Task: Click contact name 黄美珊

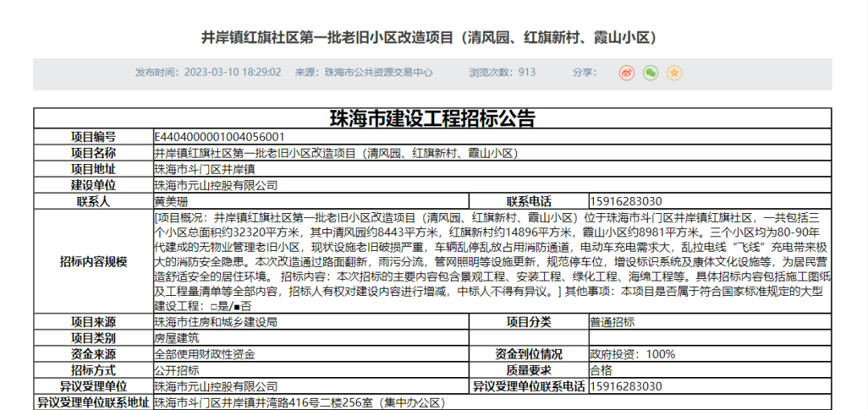Action: [x=170, y=202]
